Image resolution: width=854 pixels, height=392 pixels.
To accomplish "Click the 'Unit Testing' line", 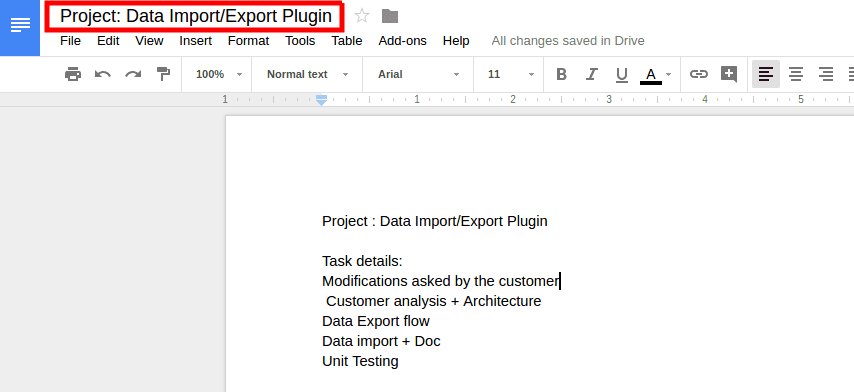I will [x=360, y=361].
